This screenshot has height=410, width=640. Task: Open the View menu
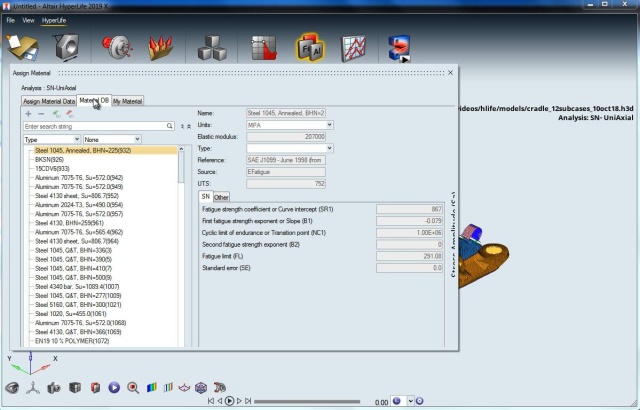pos(28,20)
